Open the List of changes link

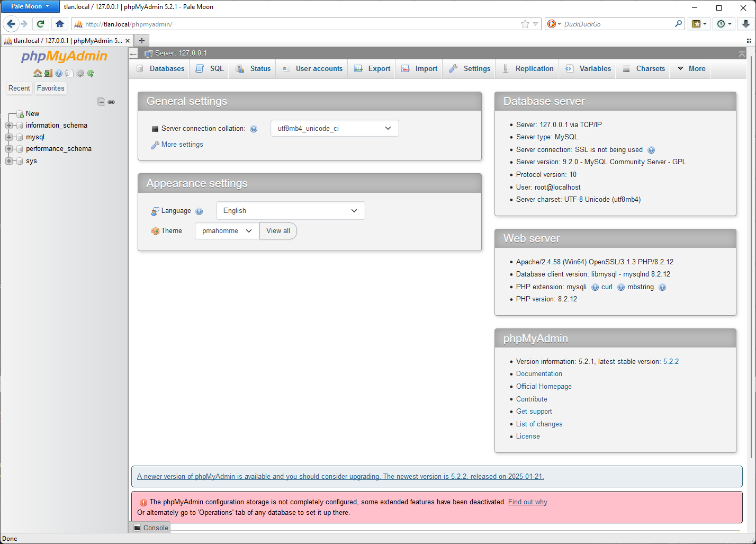(539, 424)
